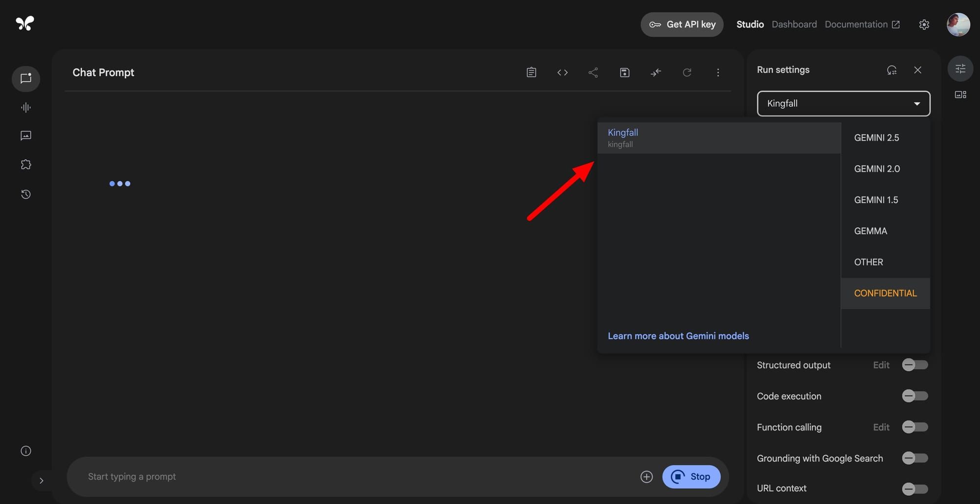Image resolution: width=980 pixels, height=504 pixels.
Task: Open the settings gear icon
Action: tap(924, 24)
